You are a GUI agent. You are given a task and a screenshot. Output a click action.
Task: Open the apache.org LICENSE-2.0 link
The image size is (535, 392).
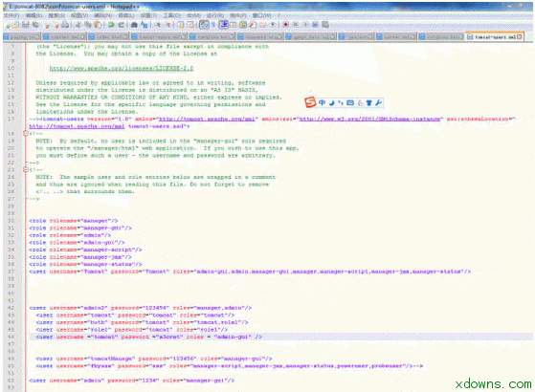pyautogui.click(x=122, y=68)
